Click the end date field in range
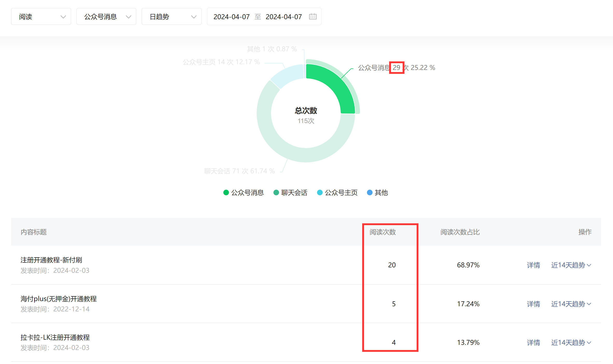 284,17
